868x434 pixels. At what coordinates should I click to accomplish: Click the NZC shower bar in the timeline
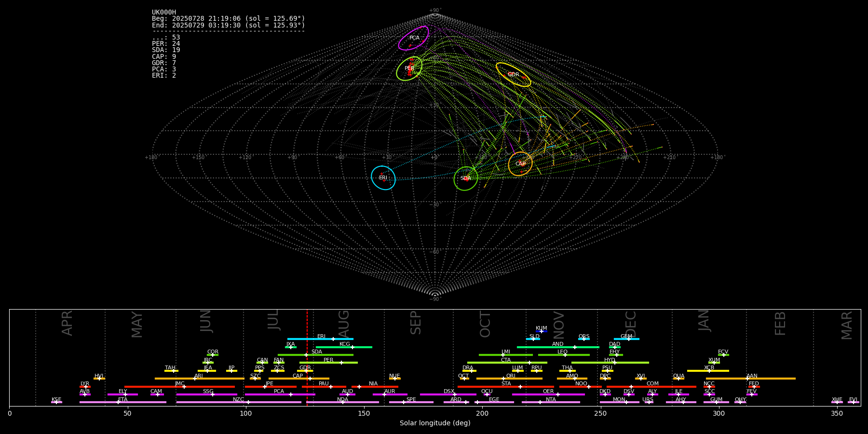239,402
